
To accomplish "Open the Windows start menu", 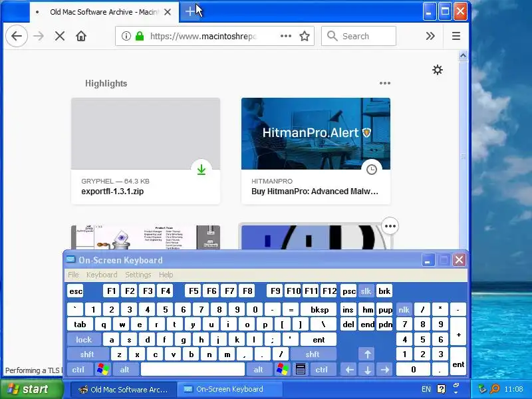I will 32,389.
